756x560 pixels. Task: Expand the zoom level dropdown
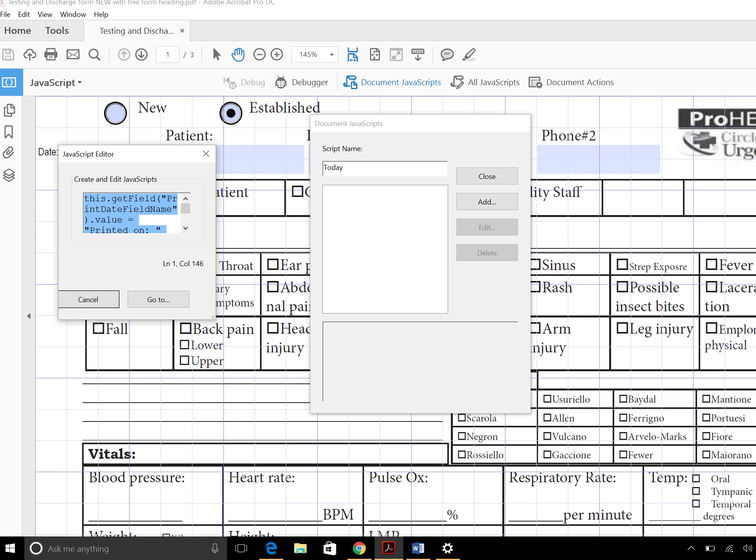coord(332,55)
